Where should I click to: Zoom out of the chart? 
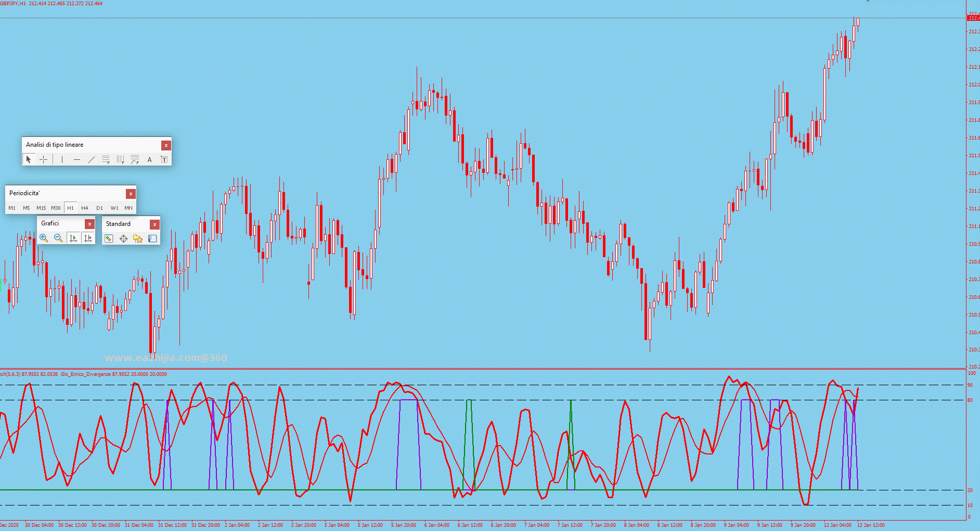pyautogui.click(x=58, y=238)
